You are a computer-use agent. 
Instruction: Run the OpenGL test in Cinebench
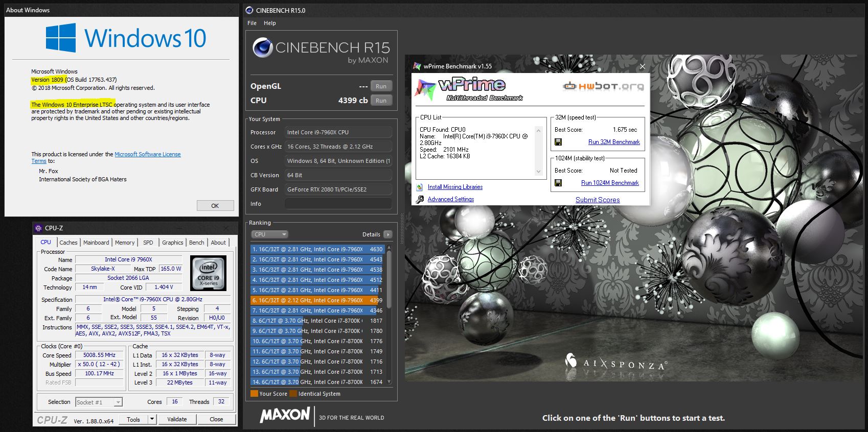381,86
